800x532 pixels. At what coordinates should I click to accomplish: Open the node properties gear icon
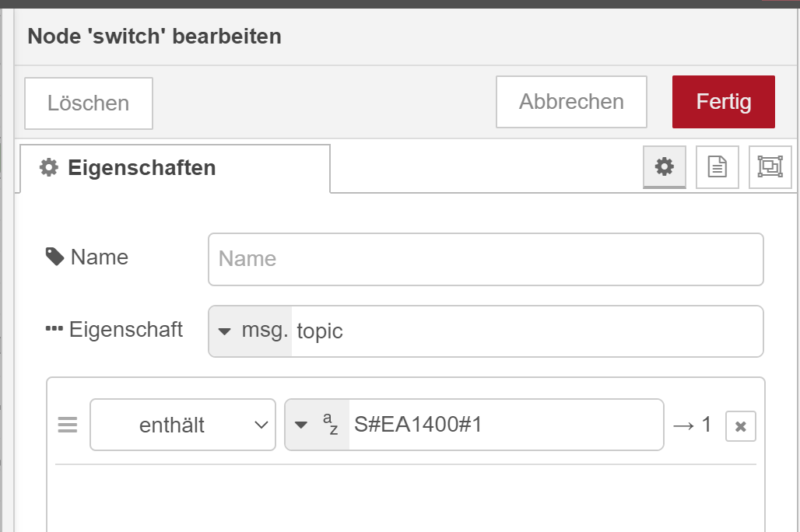665,166
